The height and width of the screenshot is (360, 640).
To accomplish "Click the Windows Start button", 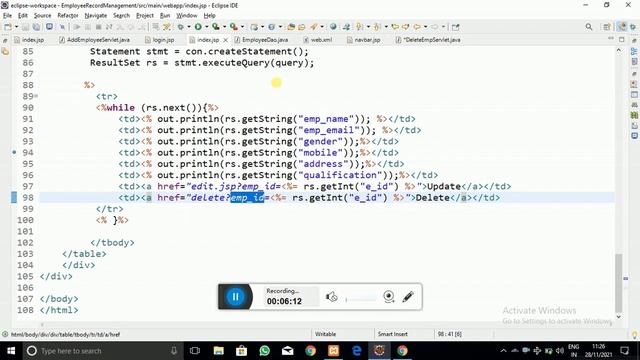I will [11, 351].
